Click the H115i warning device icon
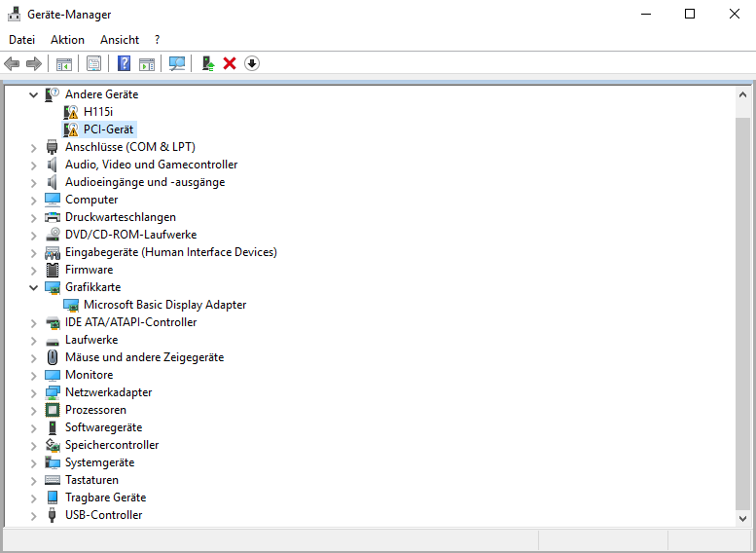 coord(71,112)
